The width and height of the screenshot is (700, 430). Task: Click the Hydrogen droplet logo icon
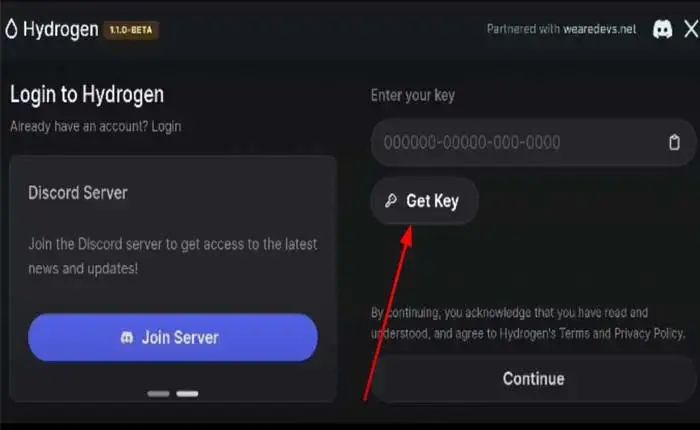click(12, 29)
